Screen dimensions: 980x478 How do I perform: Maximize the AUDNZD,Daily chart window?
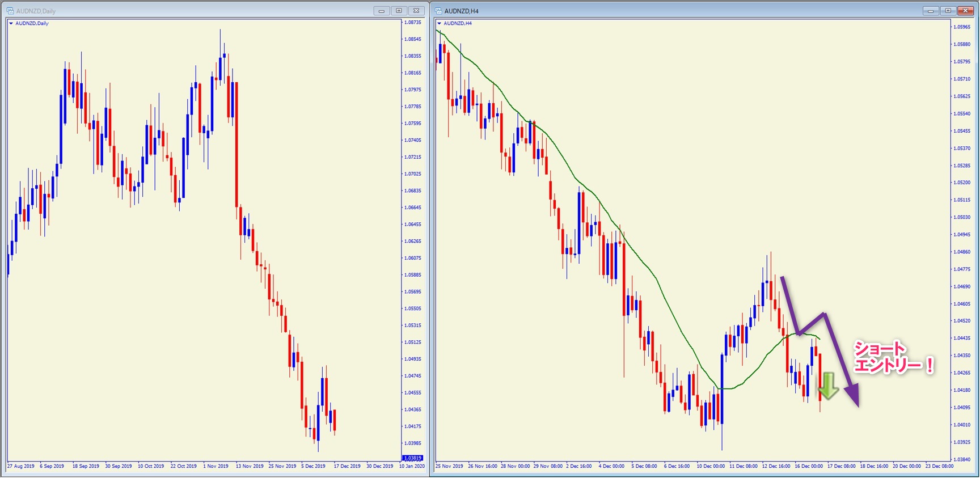pyautogui.click(x=399, y=11)
